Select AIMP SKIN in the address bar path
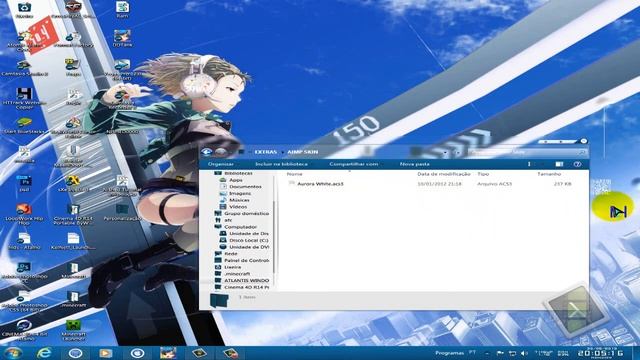The height and width of the screenshot is (360, 640). click(x=302, y=152)
